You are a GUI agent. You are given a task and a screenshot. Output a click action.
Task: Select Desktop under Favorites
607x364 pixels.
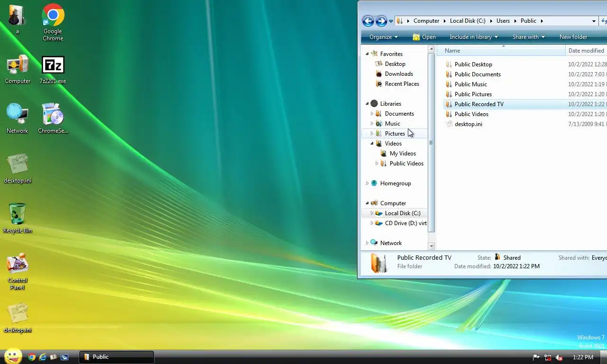(395, 64)
